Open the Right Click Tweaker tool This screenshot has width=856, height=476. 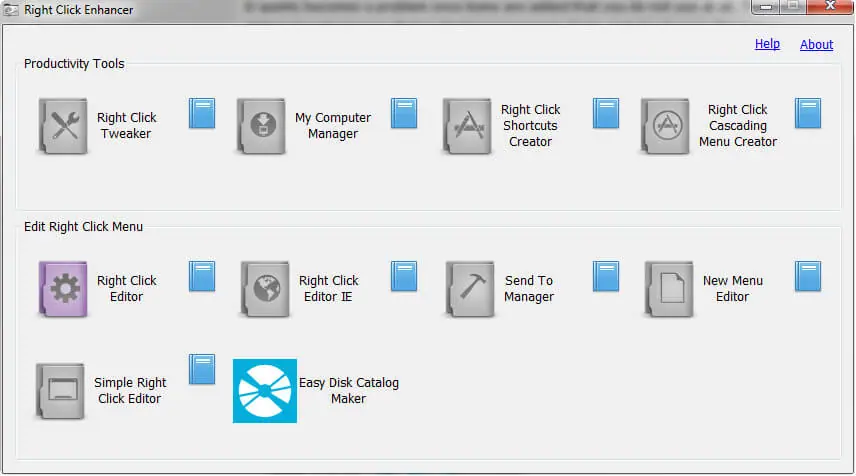63,126
